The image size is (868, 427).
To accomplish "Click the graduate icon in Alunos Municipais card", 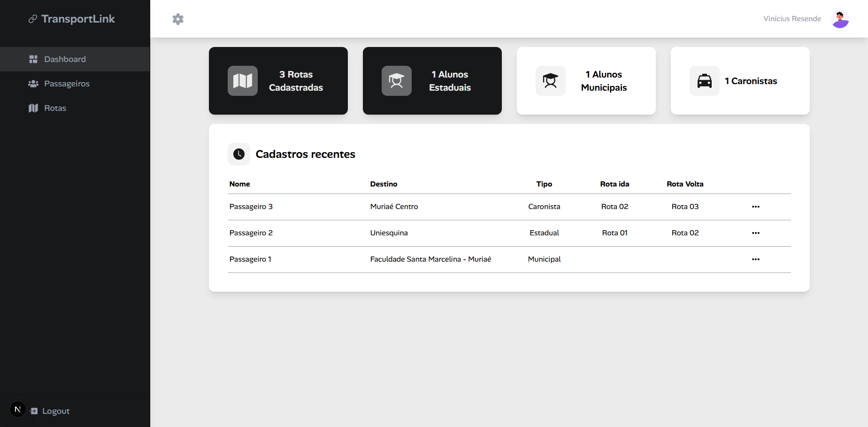I will (x=550, y=81).
